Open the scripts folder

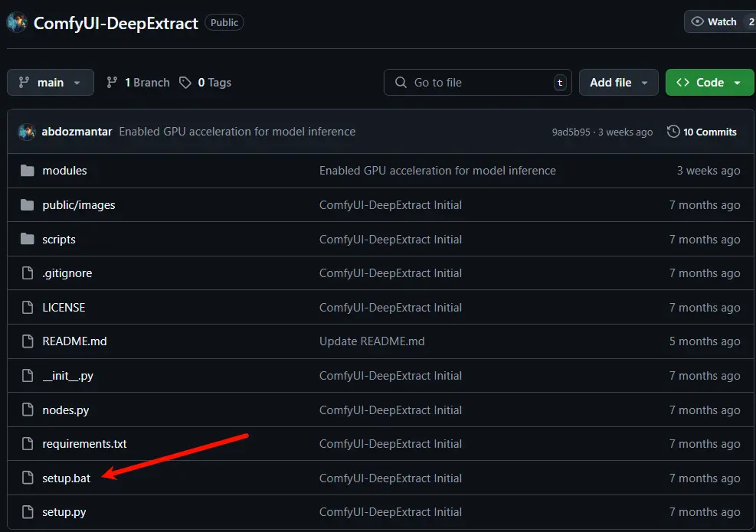pyautogui.click(x=59, y=240)
